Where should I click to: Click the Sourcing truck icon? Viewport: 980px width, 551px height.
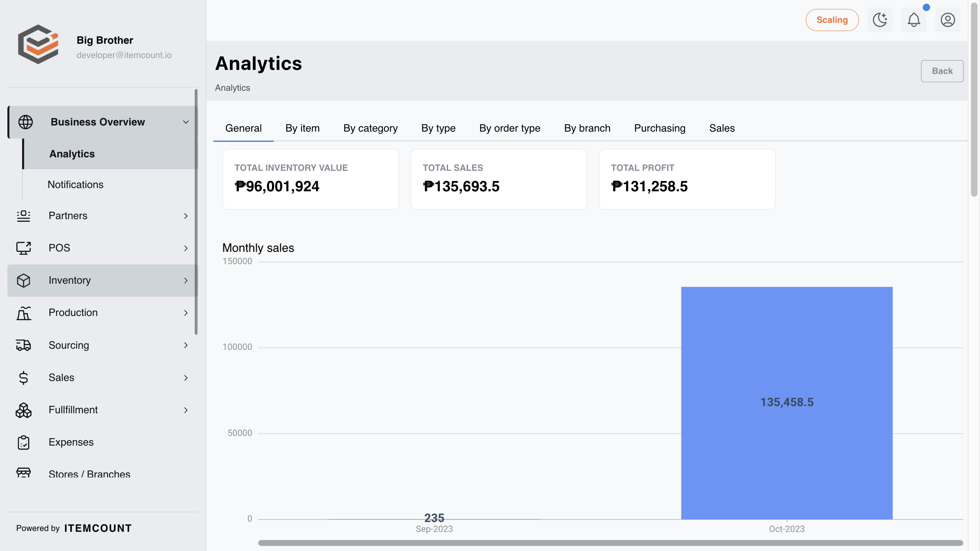(x=24, y=345)
